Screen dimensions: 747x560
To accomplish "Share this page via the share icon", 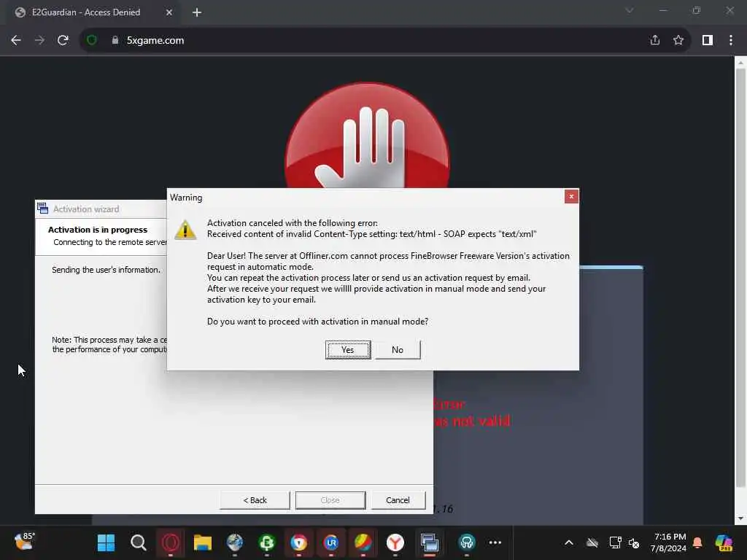I will coord(655,41).
